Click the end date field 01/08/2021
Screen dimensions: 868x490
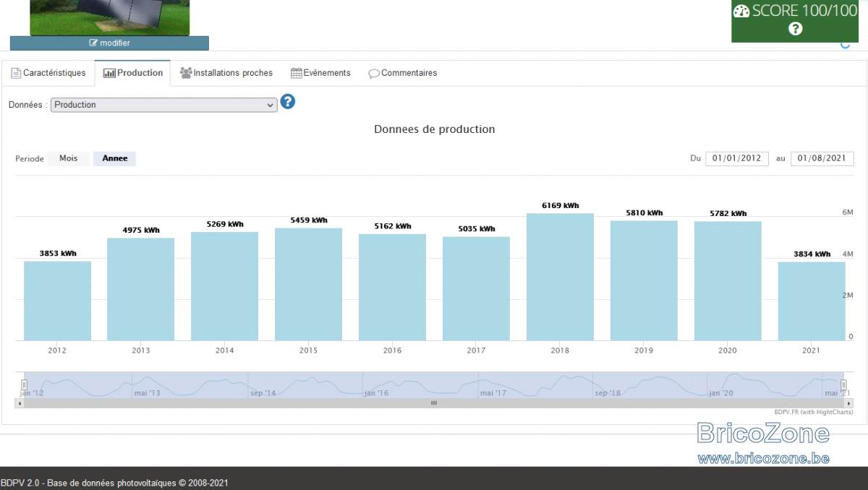click(822, 158)
